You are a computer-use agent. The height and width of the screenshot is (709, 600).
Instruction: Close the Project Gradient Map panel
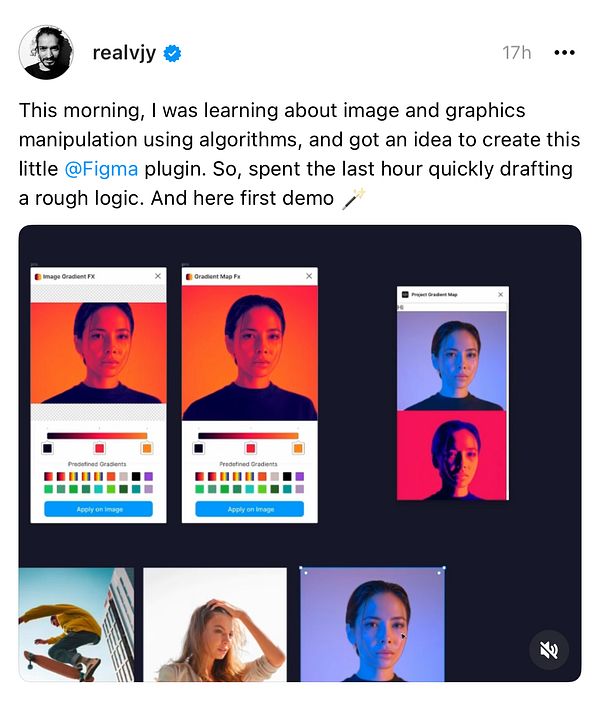coord(500,294)
